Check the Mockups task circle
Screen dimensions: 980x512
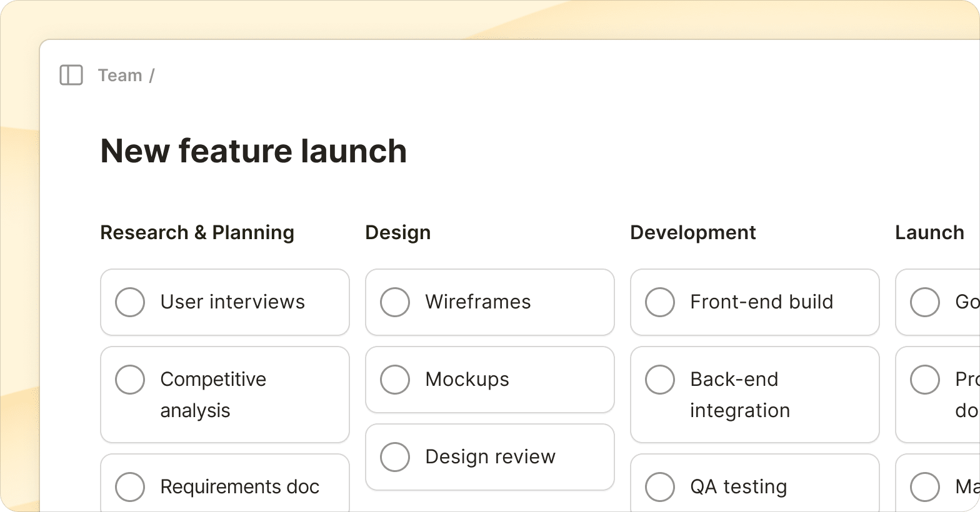(x=395, y=380)
